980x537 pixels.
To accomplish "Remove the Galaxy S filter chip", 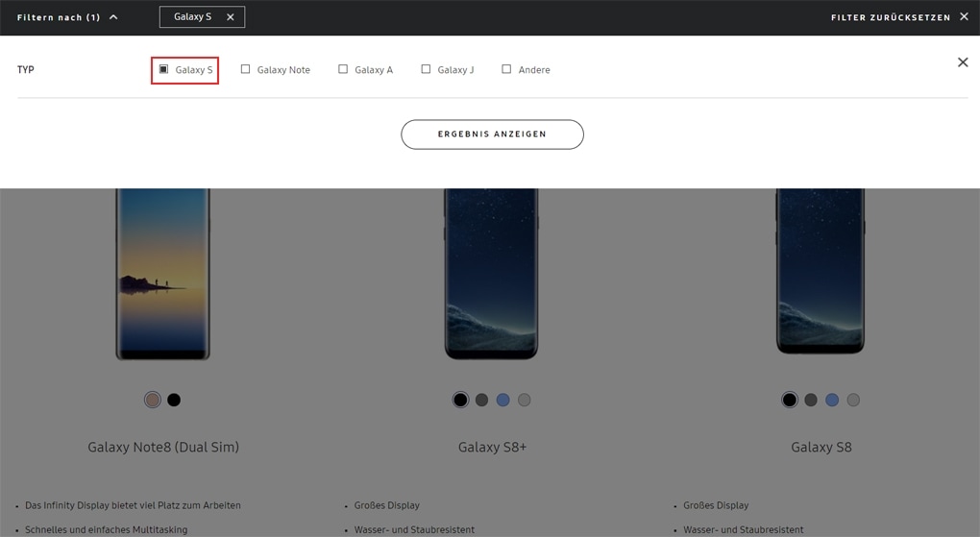I will click(230, 17).
